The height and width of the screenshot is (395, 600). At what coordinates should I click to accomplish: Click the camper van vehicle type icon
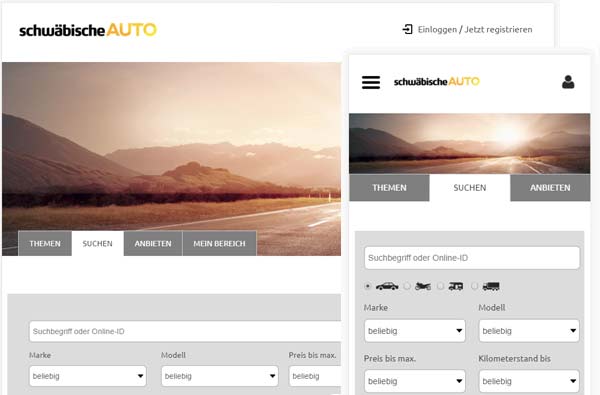(x=455, y=286)
